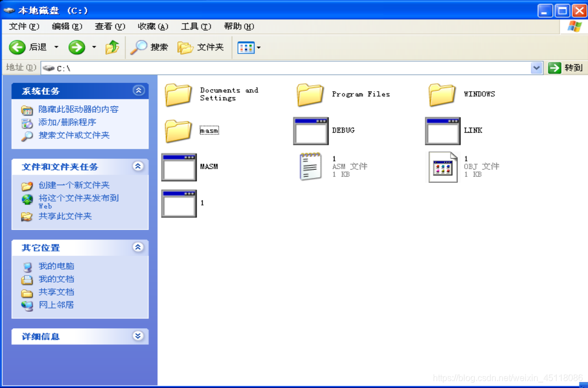Select the Documents and Settings folder icon

tap(178, 95)
